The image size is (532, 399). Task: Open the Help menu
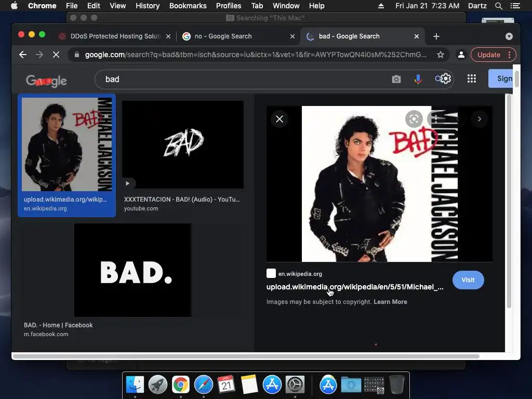click(x=316, y=6)
